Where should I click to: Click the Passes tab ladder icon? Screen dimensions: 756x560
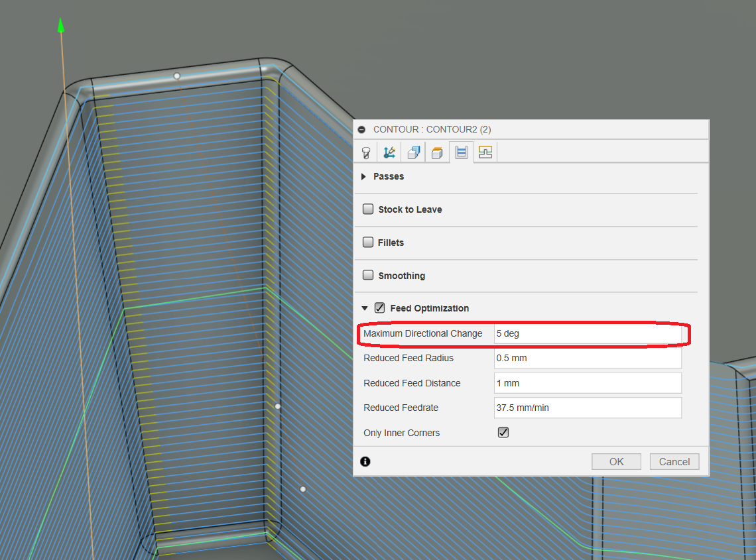461,152
